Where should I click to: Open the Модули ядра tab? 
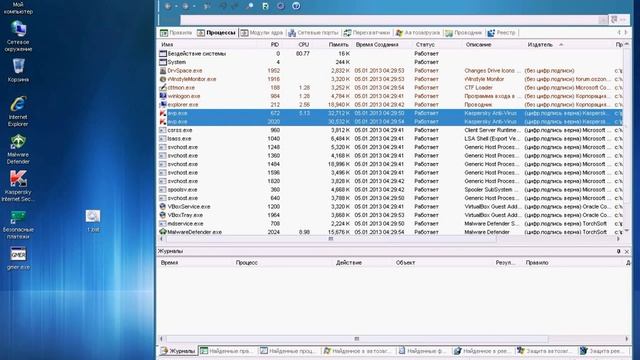coord(262,33)
